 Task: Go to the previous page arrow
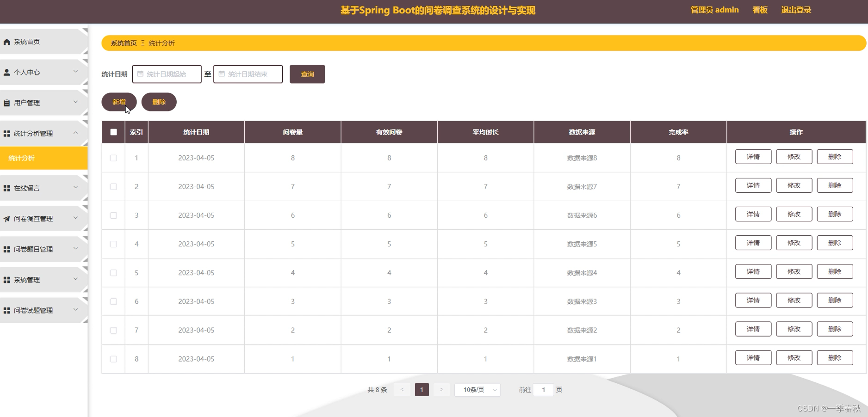pyautogui.click(x=402, y=390)
